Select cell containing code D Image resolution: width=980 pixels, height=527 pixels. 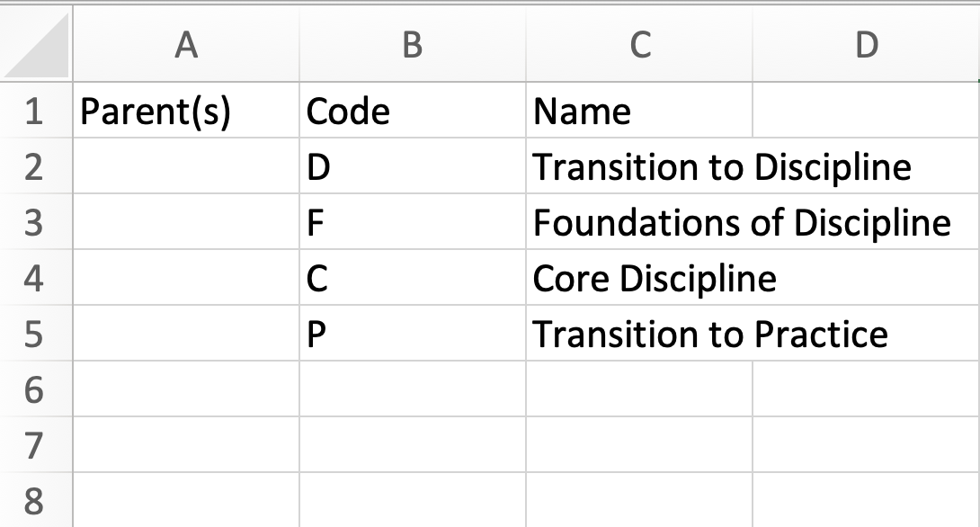pyautogui.click(x=412, y=167)
